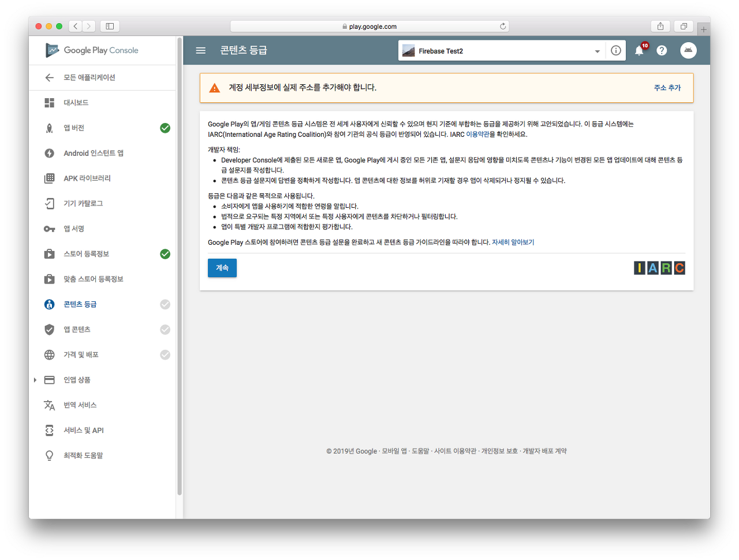Screen dimensions: 739x560
Task: Click gray checkmark next to 앱 콘텐츠
Action: [165, 330]
